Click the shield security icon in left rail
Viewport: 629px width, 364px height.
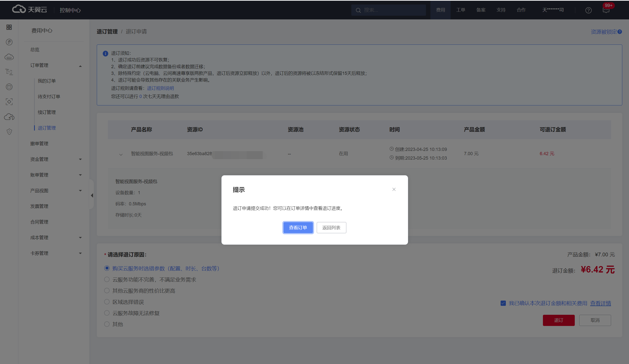tap(9, 132)
